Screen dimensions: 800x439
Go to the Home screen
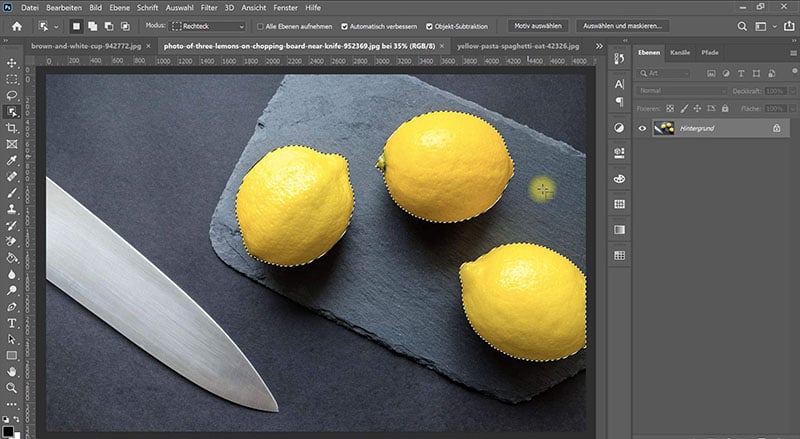tap(17, 26)
